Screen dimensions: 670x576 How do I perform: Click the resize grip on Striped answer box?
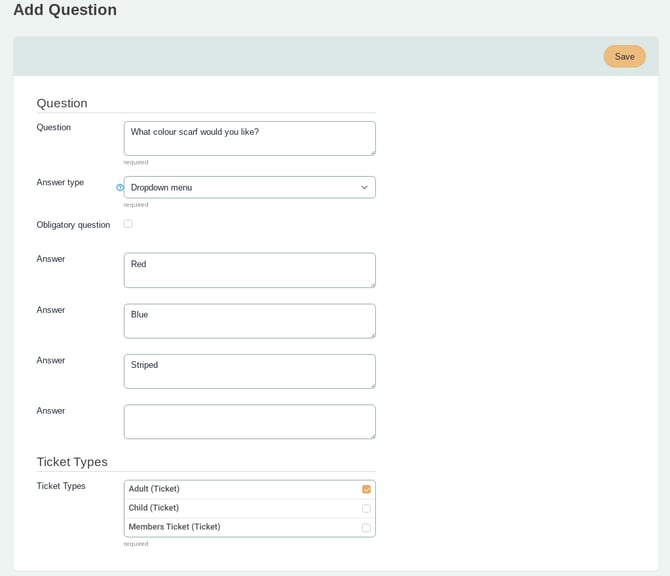click(x=372, y=385)
